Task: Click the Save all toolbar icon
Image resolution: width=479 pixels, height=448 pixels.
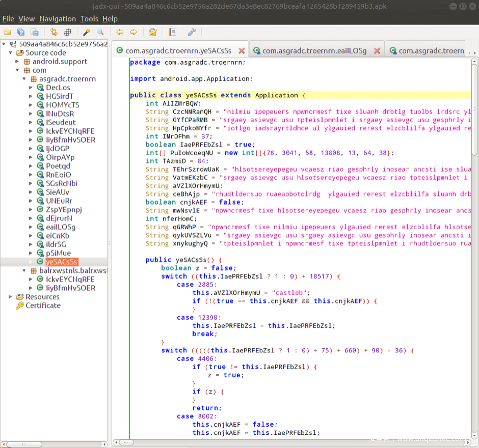Action: point(21,32)
